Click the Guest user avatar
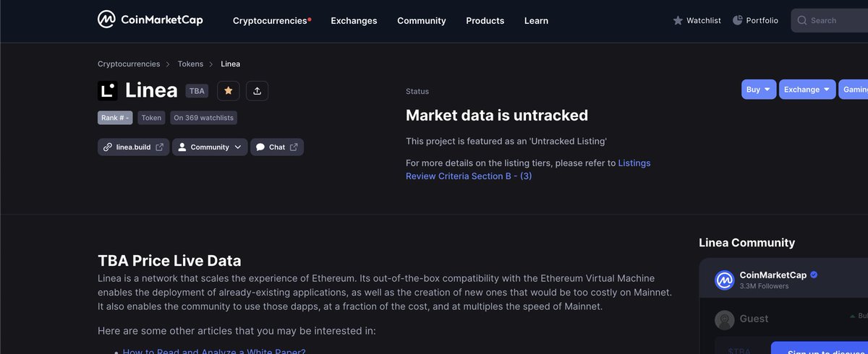Image resolution: width=868 pixels, height=354 pixels. click(x=725, y=320)
